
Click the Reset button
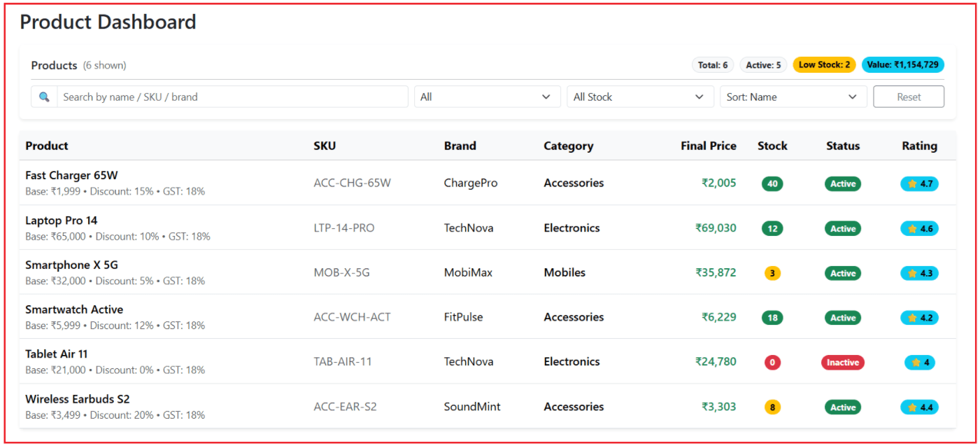pyautogui.click(x=909, y=97)
